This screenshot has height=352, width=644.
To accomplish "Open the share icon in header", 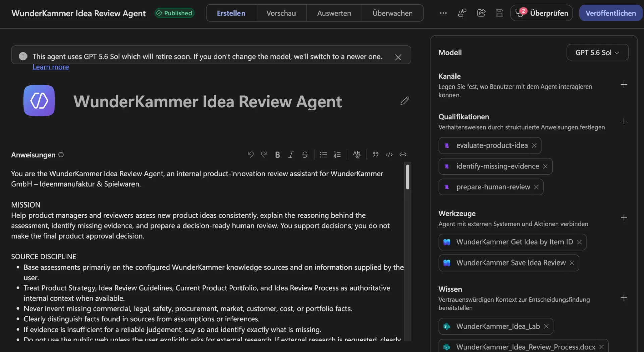I will [481, 13].
